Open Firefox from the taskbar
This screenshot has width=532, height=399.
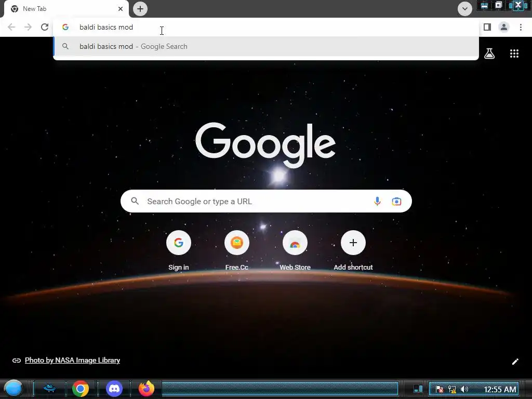coord(147,389)
